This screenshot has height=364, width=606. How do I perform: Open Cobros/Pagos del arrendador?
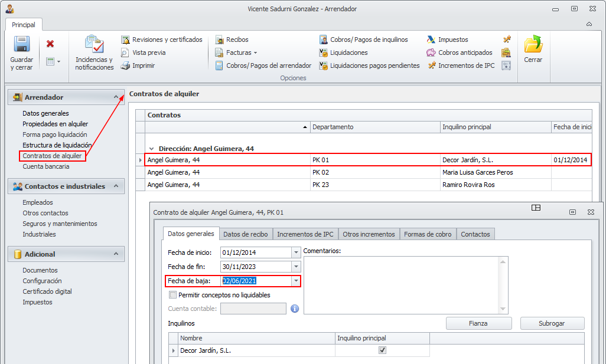pyautogui.click(x=263, y=65)
